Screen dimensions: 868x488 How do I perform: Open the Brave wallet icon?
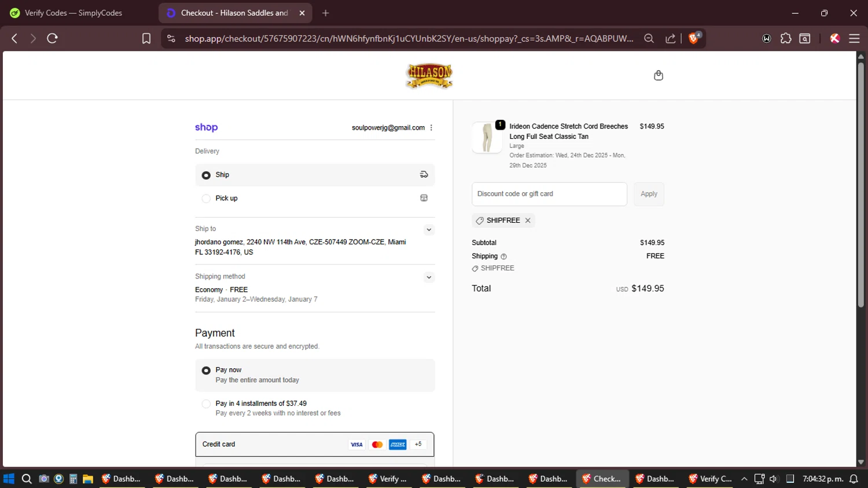pos(767,38)
